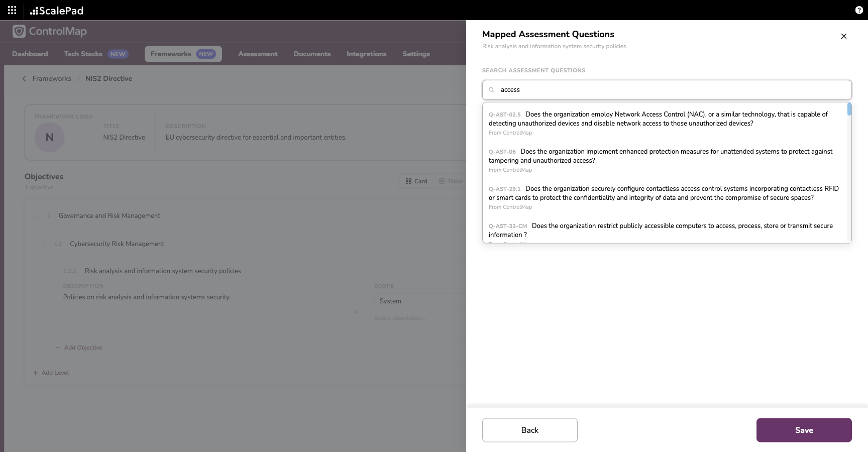868x452 pixels.
Task: Click the Save button
Action: pyautogui.click(x=804, y=430)
